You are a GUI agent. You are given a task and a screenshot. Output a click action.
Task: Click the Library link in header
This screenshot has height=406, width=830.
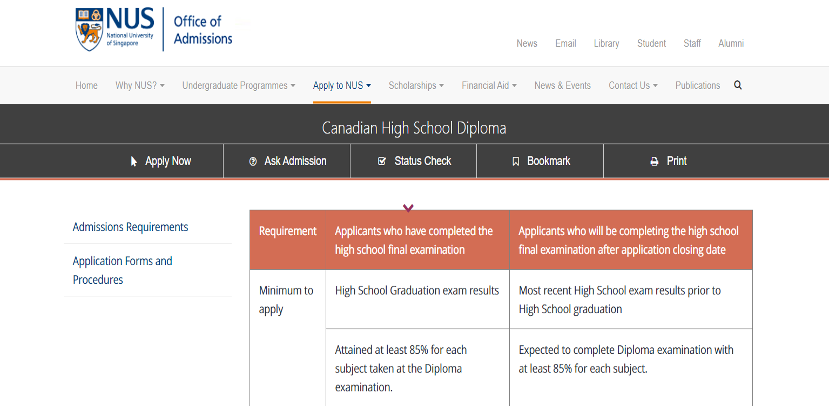pos(606,44)
